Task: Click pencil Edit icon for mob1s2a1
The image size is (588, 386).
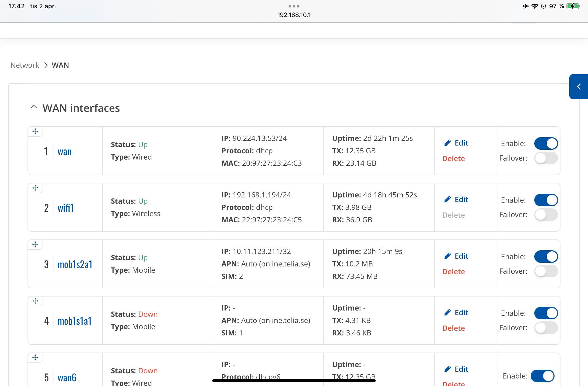Action: (448, 256)
